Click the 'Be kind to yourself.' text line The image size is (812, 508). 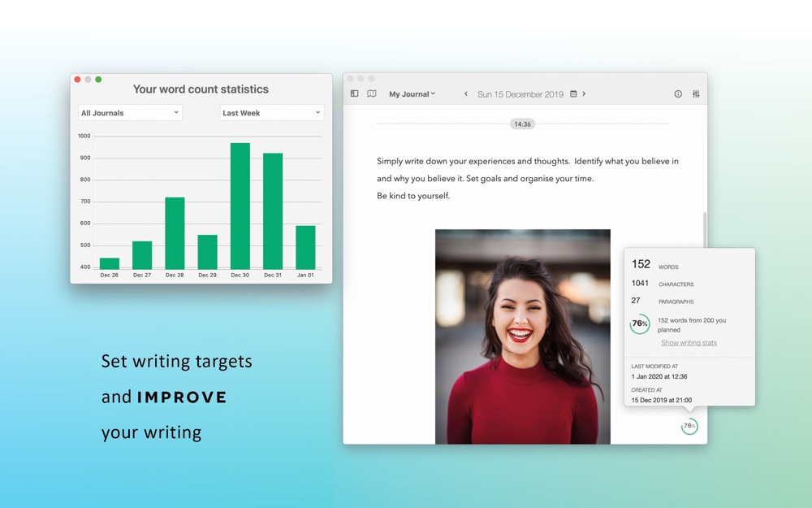coord(413,195)
